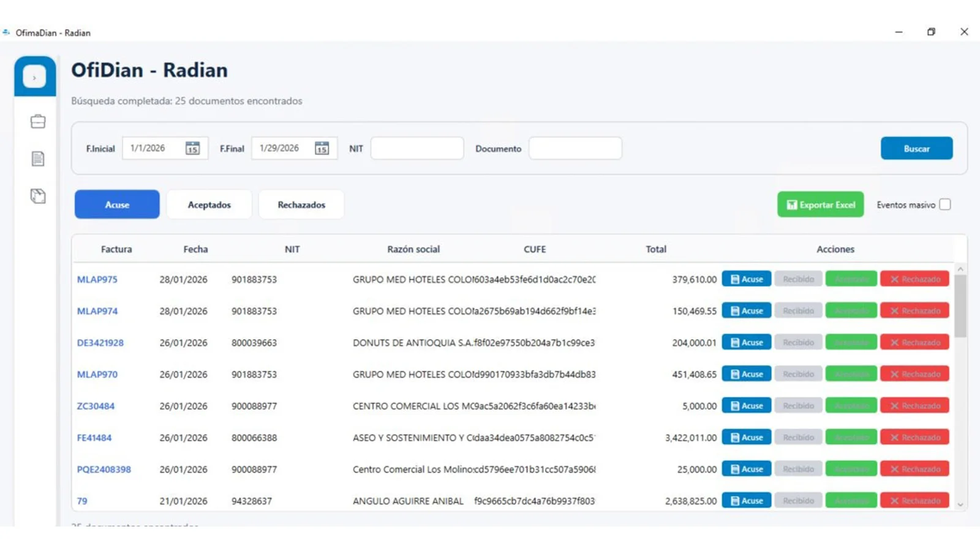Sort the table by the Total column header
980x551 pixels.
pos(655,249)
